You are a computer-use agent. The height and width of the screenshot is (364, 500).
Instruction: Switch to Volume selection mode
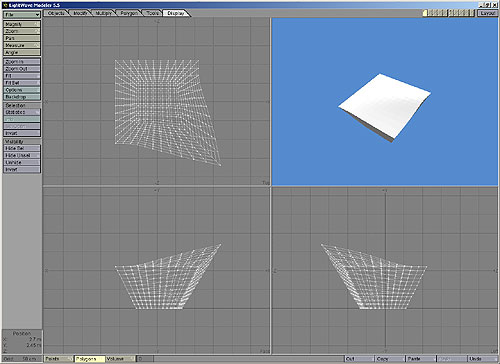(x=120, y=359)
